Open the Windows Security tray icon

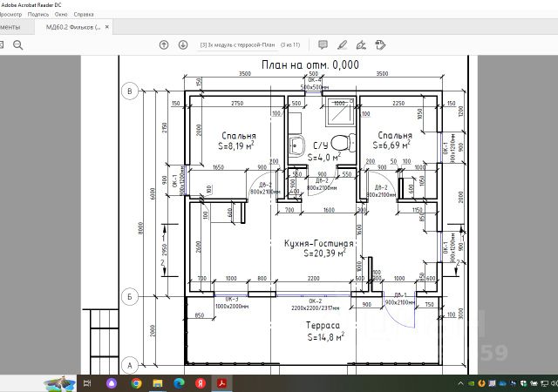pos(523,383)
